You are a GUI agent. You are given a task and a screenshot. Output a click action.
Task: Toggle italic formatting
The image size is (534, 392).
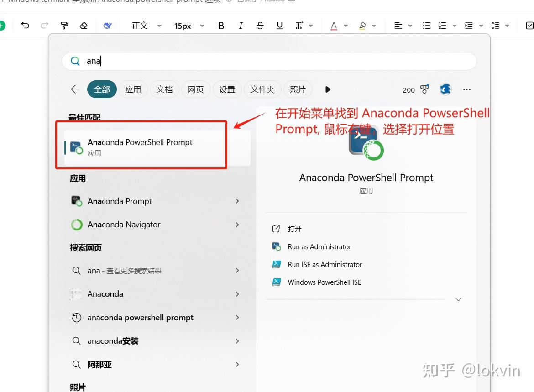241,26
